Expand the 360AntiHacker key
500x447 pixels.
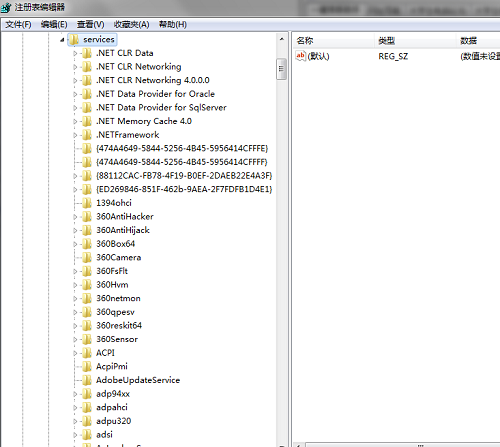[75, 217]
